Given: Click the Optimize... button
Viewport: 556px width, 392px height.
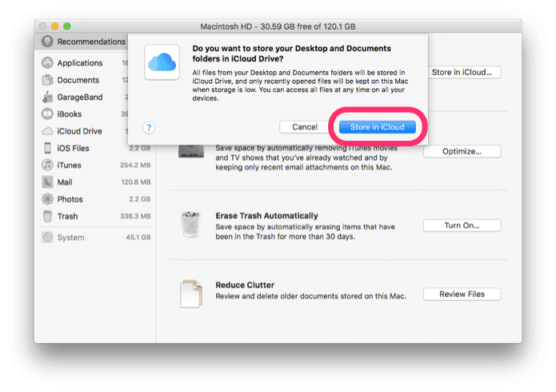Looking at the screenshot, I should click(x=462, y=151).
